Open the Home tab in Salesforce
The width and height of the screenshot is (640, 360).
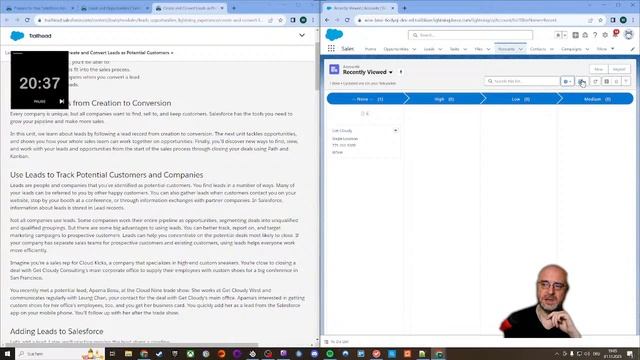click(370, 49)
